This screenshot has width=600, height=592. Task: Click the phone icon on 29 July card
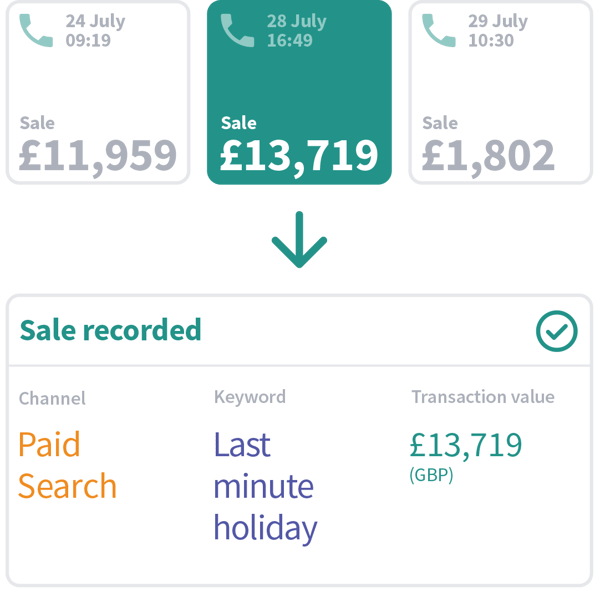click(438, 31)
